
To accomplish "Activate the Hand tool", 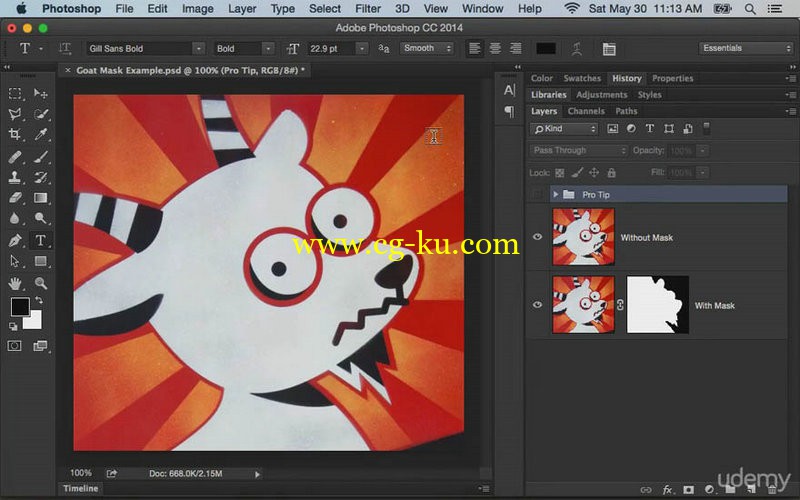I will pos(15,283).
